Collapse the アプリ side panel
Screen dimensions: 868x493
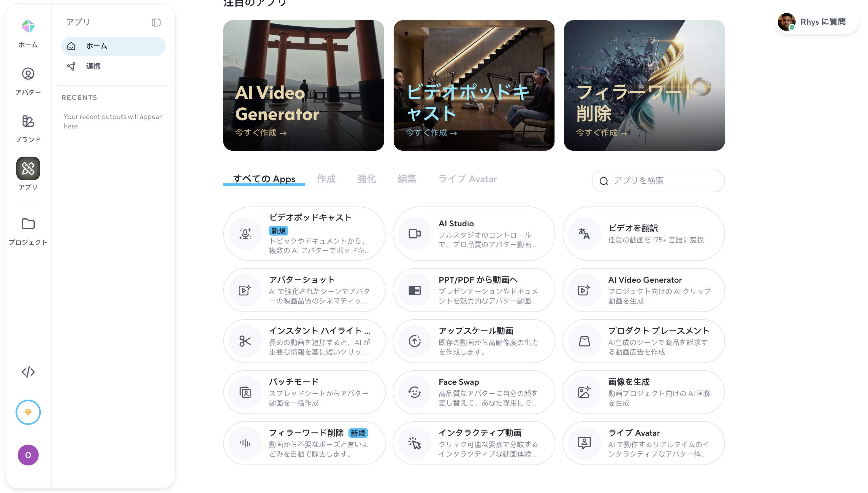click(x=156, y=22)
